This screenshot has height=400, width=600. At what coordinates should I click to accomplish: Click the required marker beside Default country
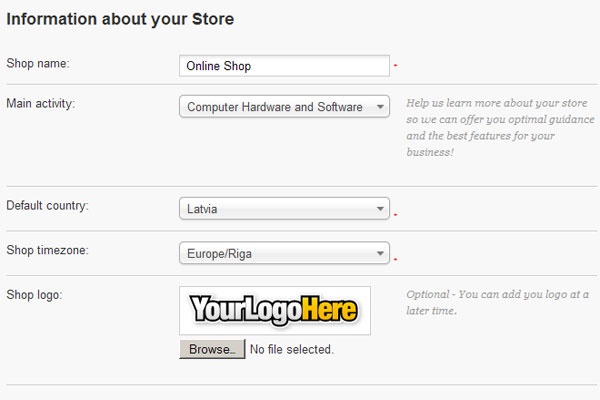click(395, 215)
